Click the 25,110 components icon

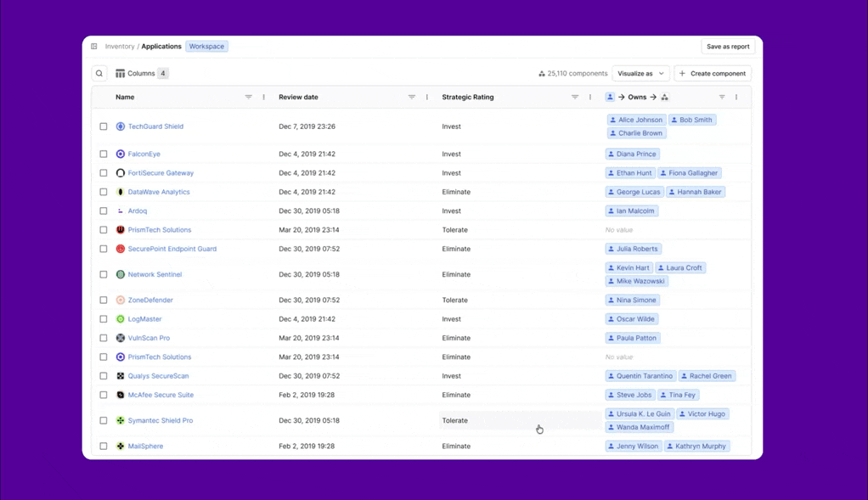coord(541,73)
